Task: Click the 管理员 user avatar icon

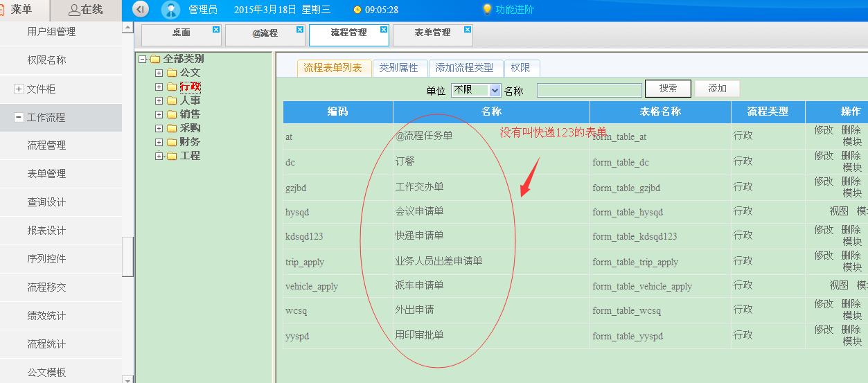Action: pos(170,10)
